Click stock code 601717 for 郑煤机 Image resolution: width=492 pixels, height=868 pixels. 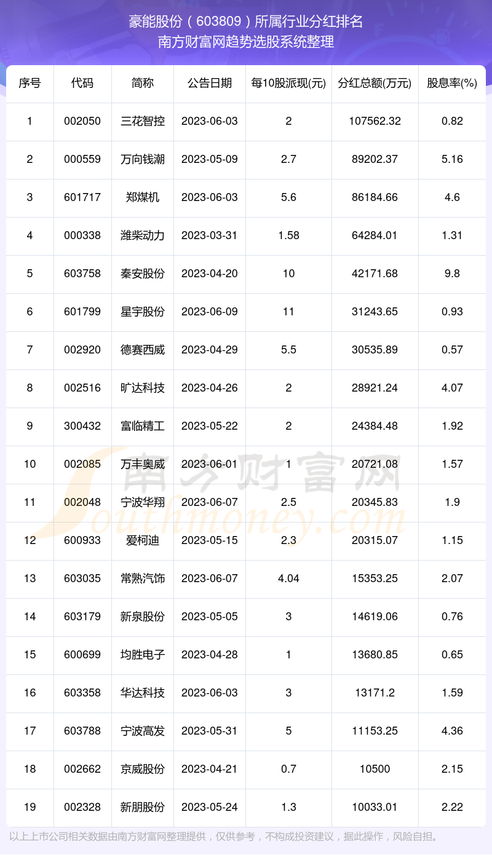[x=82, y=197]
